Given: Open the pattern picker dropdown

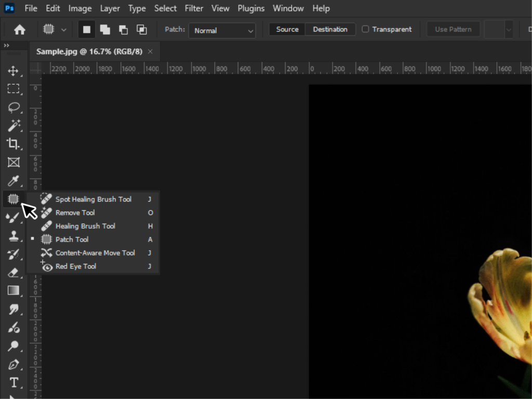Looking at the screenshot, I should (x=509, y=30).
